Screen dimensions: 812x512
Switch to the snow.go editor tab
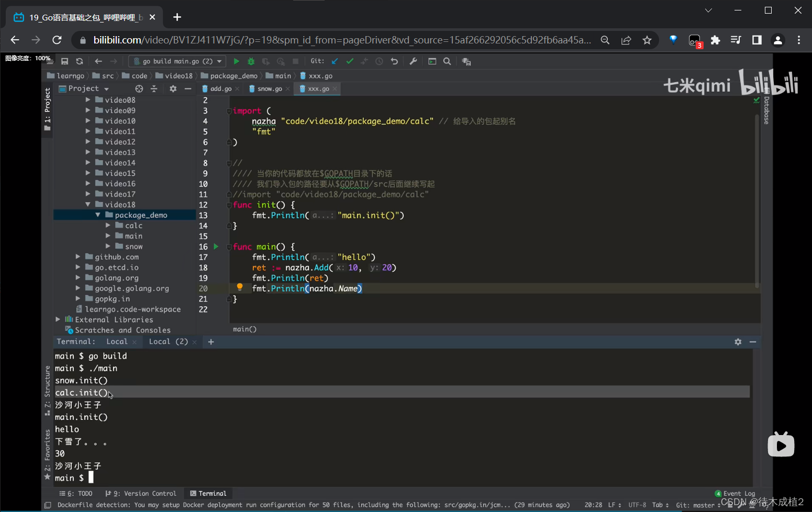[x=269, y=88]
